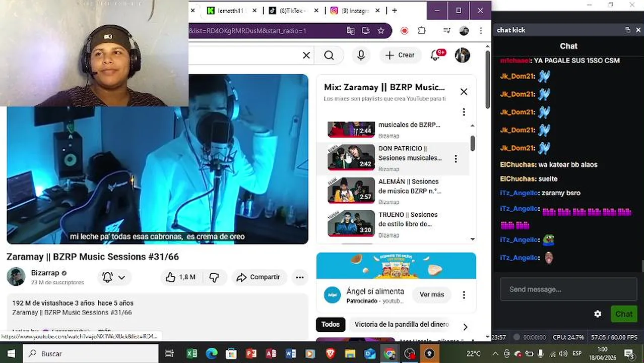Bookmark this page with the star
The width and height of the screenshot is (644, 363).
(x=381, y=31)
